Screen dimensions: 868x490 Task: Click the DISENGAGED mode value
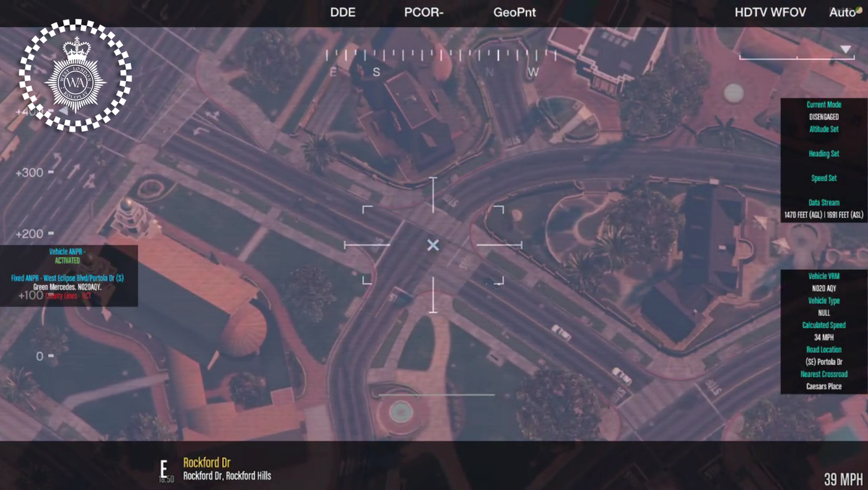825,117
